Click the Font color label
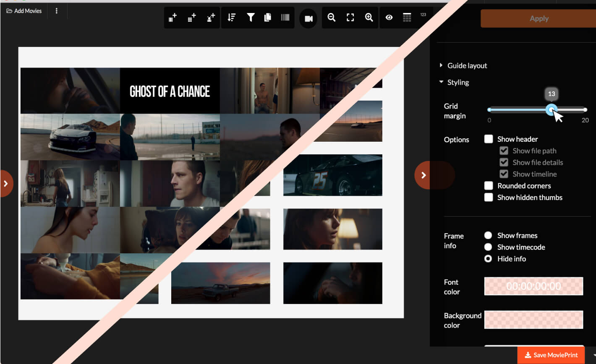The image size is (596, 364). [x=452, y=287]
